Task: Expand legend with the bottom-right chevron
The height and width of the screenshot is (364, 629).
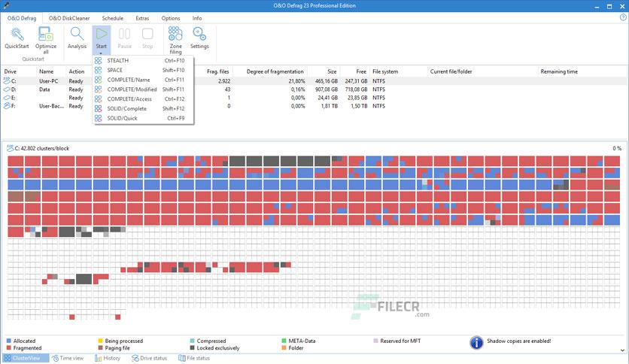Action: [x=622, y=350]
